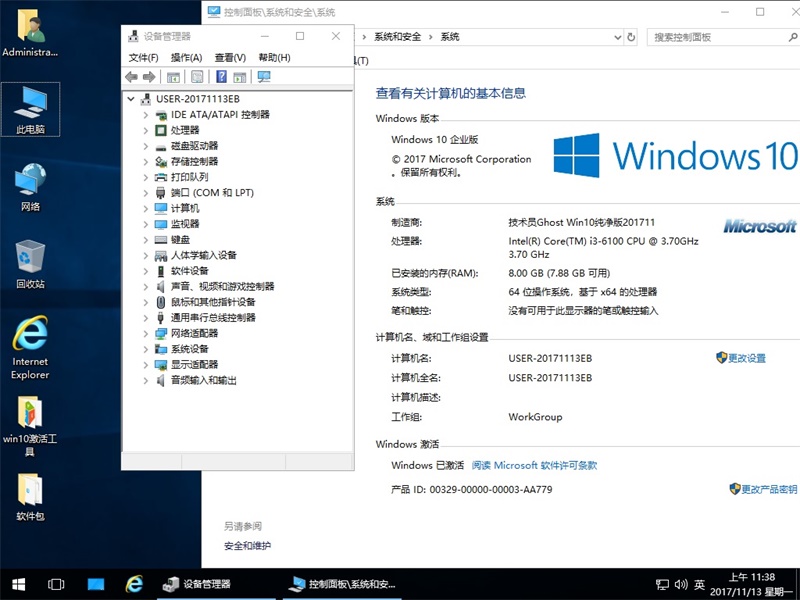
Task: Open the 操作(A) menu
Action: pos(186,58)
